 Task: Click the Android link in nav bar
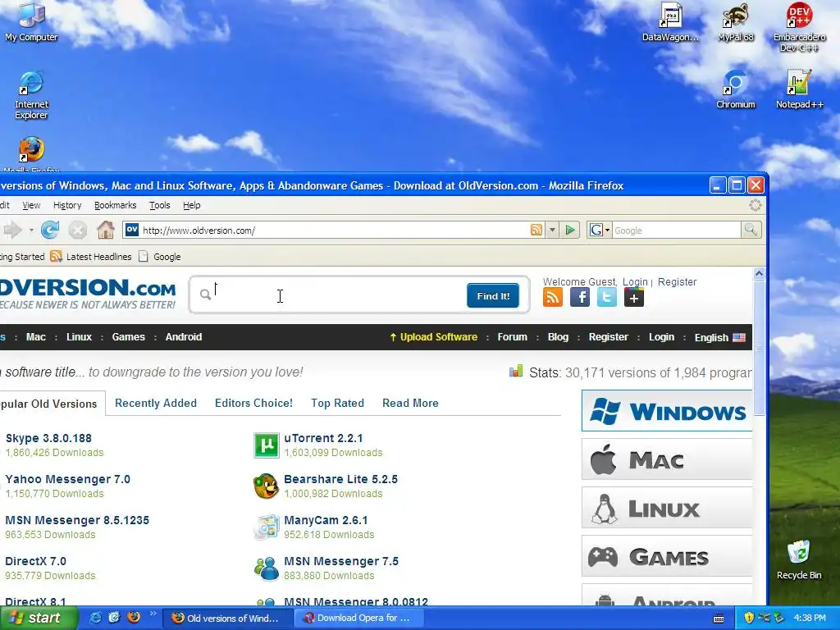tap(183, 337)
